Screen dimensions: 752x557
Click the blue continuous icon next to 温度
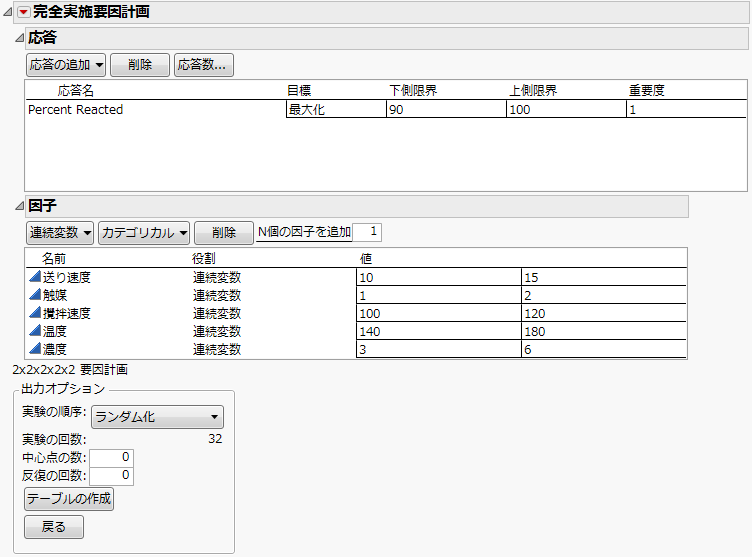tap(34, 331)
